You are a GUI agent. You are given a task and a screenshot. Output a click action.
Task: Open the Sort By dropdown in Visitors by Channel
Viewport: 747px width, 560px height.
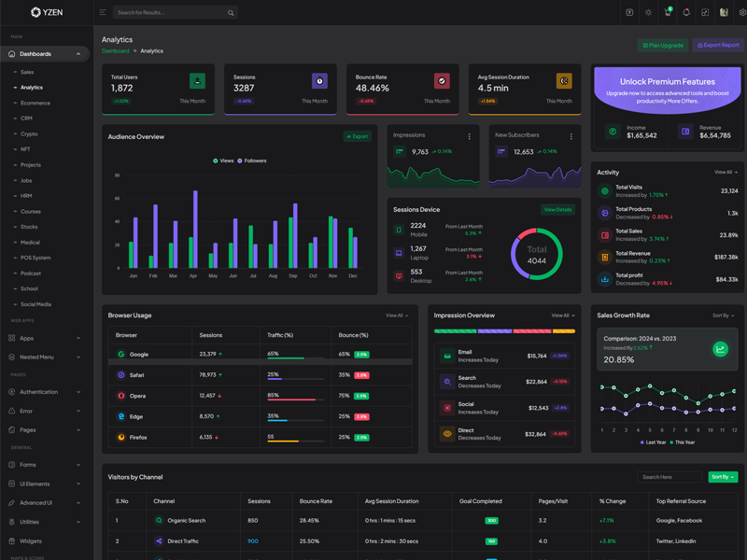click(723, 477)
